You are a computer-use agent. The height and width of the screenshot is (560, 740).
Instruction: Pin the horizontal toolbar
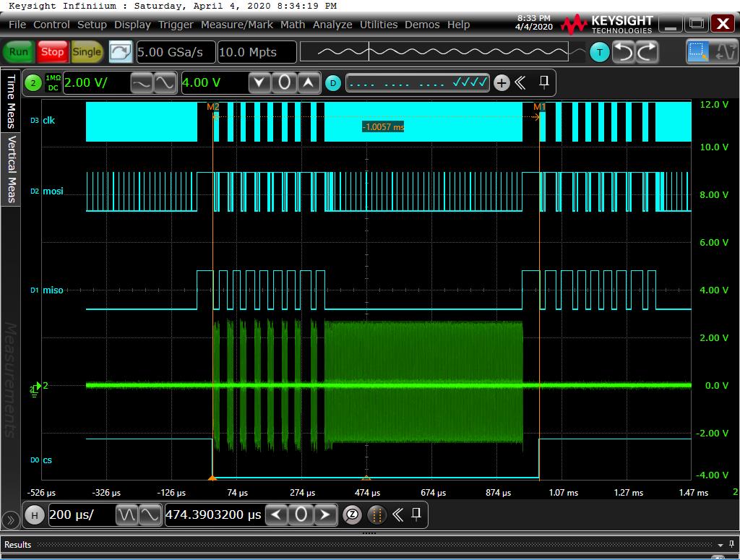pos(416,514)
